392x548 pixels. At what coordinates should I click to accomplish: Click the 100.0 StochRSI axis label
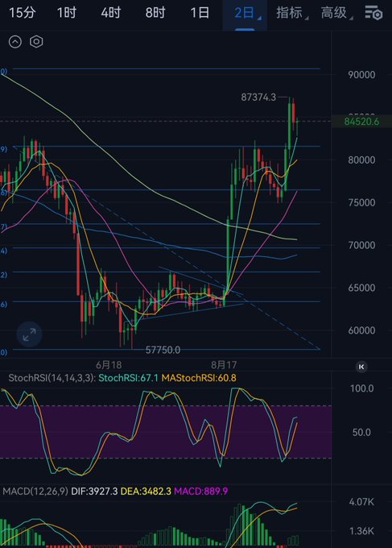coord(361,388)
